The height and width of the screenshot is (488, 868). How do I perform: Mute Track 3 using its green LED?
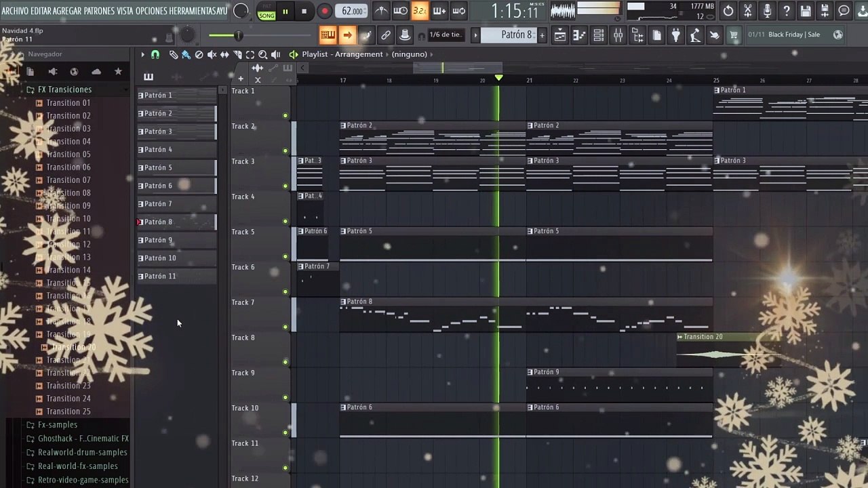tap(285, 186)
